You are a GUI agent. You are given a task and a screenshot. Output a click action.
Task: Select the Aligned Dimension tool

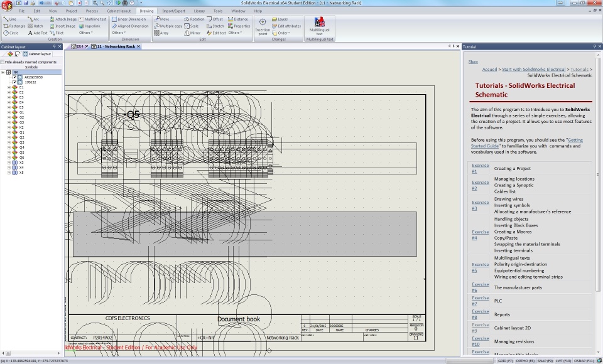[x=130, y=26]
